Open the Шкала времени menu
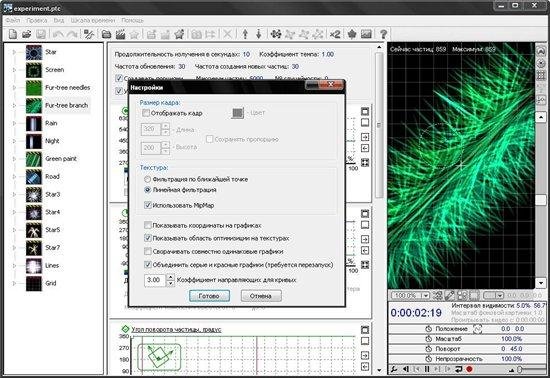 [93, 20]
